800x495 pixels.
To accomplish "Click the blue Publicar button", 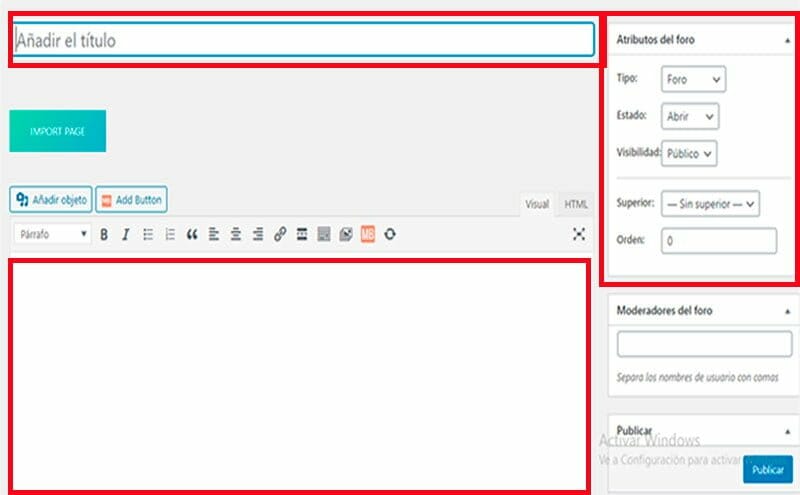I will pyautogui.click(x=768, y=469).
